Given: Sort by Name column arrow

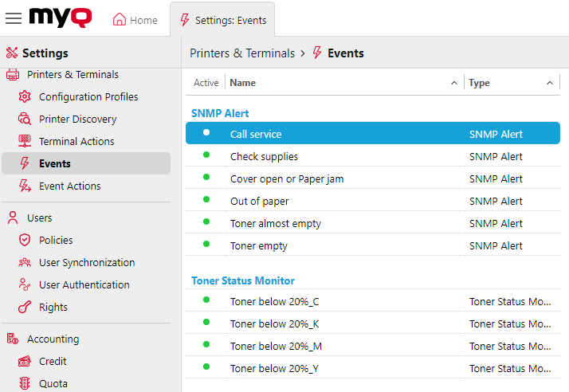Looking at the screenshot, I should 454,83.
